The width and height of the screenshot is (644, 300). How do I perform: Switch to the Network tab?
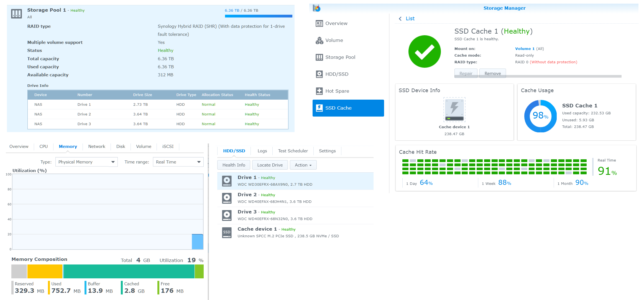pyautogui.click(x=96, y=147)
